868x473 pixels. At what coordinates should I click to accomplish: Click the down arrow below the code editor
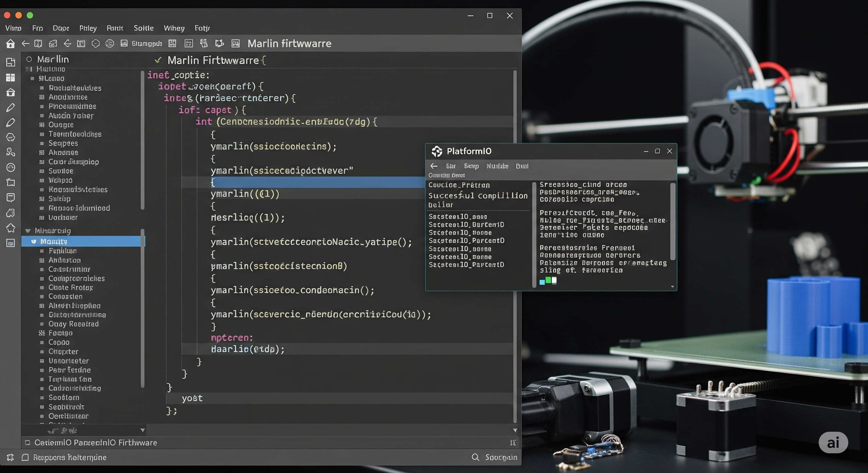click(x=515, y=430)
